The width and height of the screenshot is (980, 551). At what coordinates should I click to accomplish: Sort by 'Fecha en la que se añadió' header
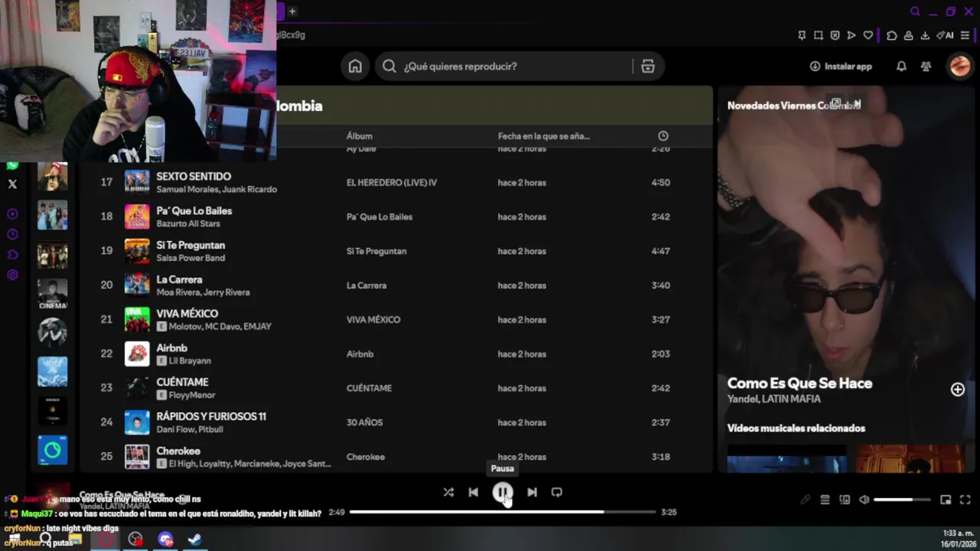(x=544, y=136)
